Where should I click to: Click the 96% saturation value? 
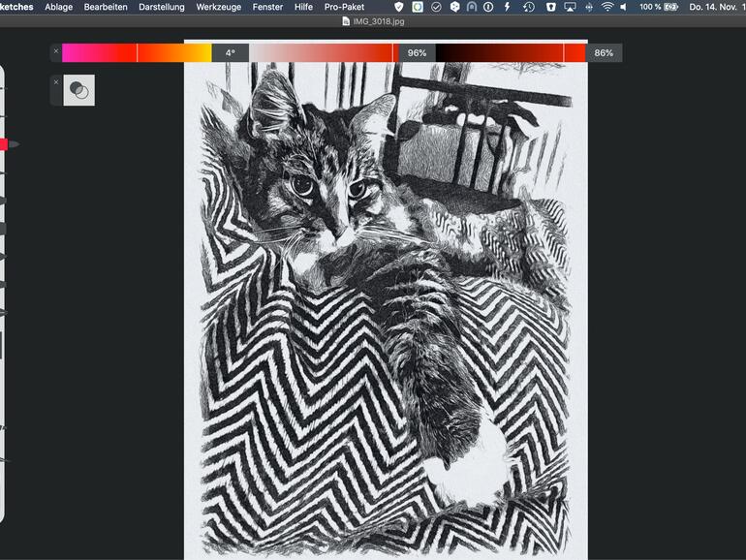(x=417, y=53)
